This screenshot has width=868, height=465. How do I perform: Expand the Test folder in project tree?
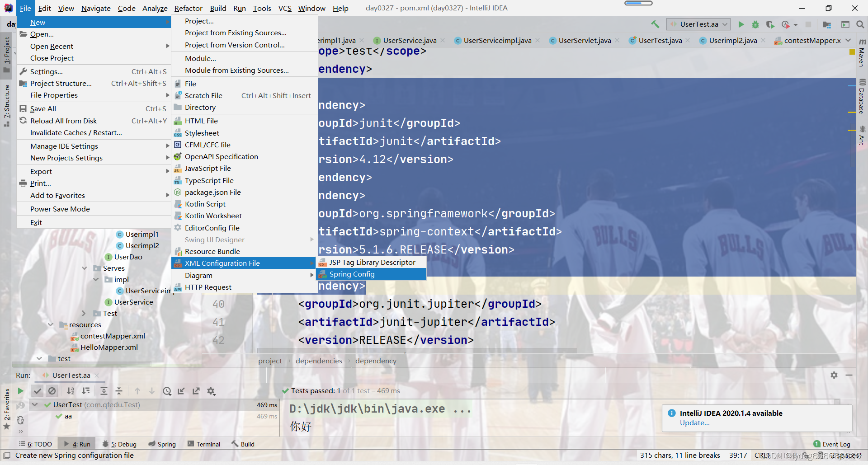coord(84,313)
